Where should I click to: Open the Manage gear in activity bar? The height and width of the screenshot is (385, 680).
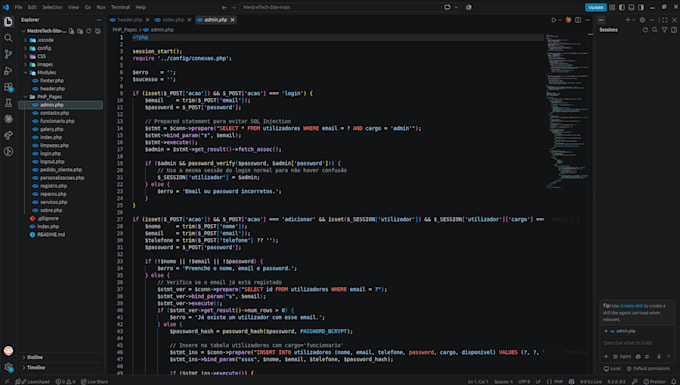(x=8, y=367)
